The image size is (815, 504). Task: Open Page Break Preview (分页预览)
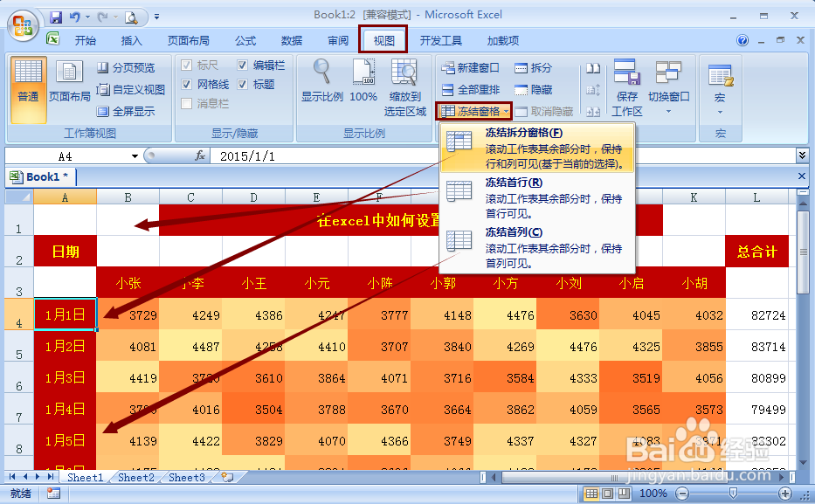[127, 67]
